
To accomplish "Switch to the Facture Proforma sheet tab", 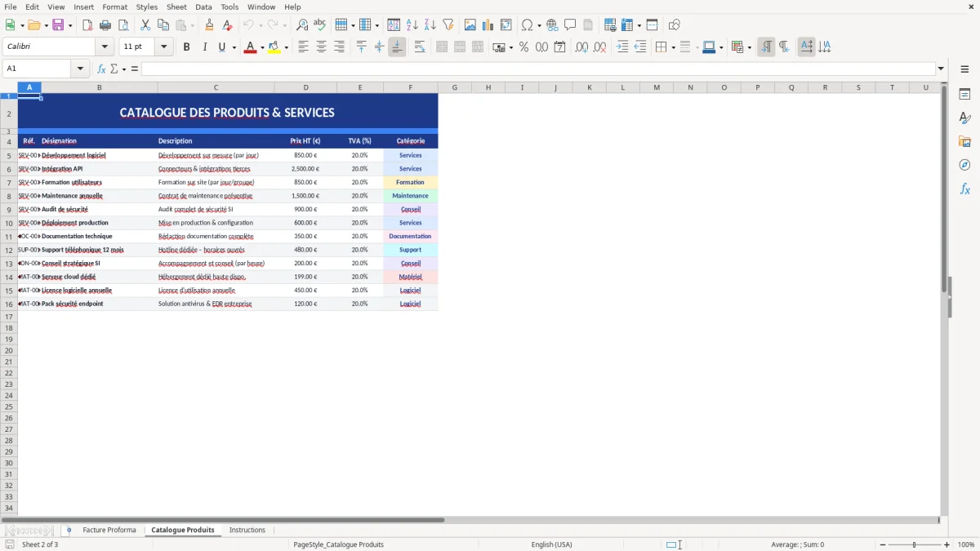I will [x=109, y=530].
